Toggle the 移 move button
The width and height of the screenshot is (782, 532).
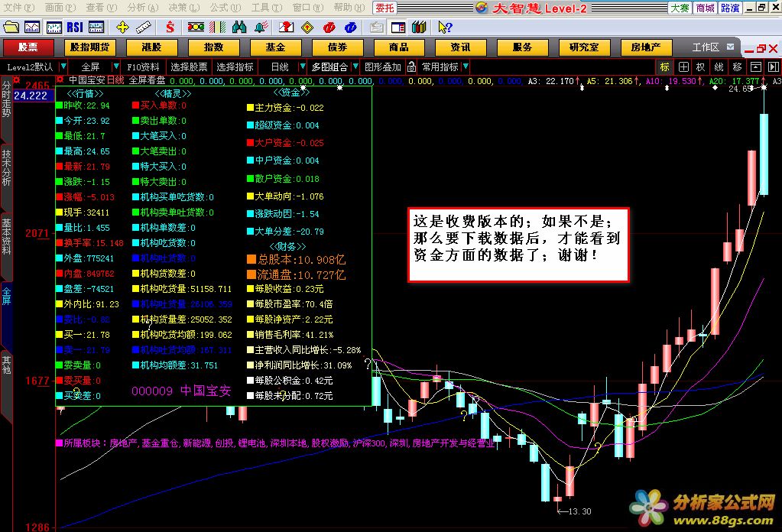point(737,66)
